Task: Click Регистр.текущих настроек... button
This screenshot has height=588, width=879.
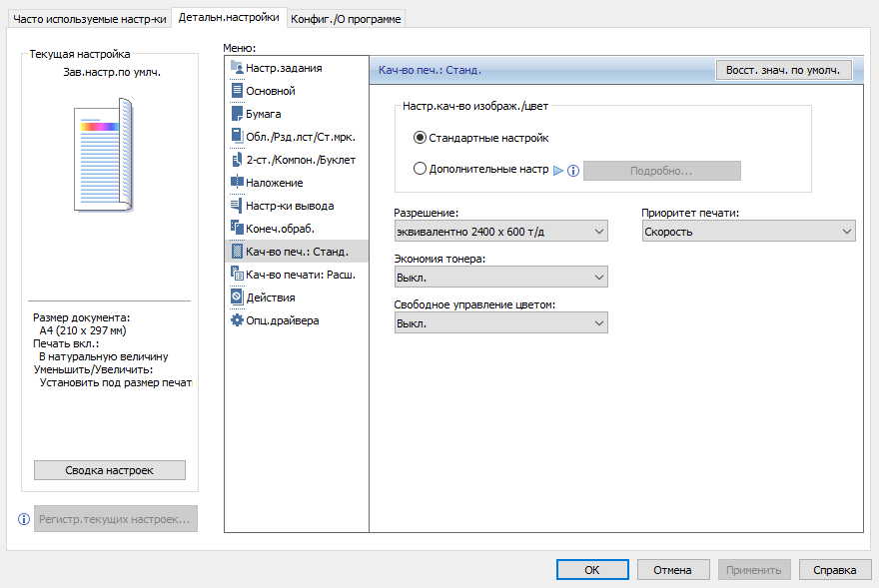Action: (x=116, y=519)
